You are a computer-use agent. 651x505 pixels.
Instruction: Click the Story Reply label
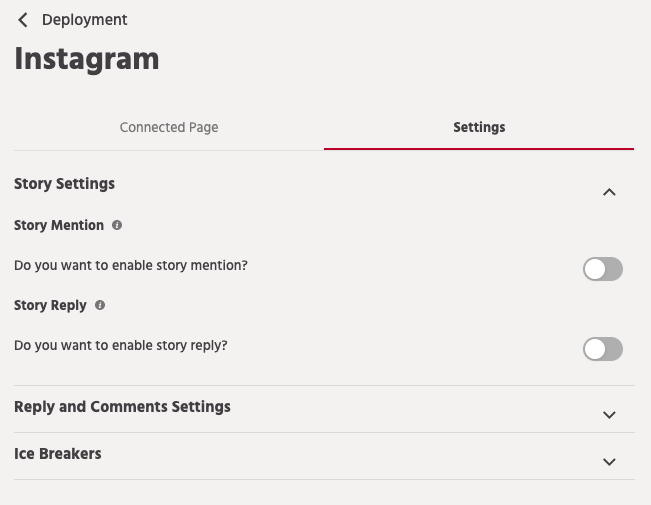50,306
